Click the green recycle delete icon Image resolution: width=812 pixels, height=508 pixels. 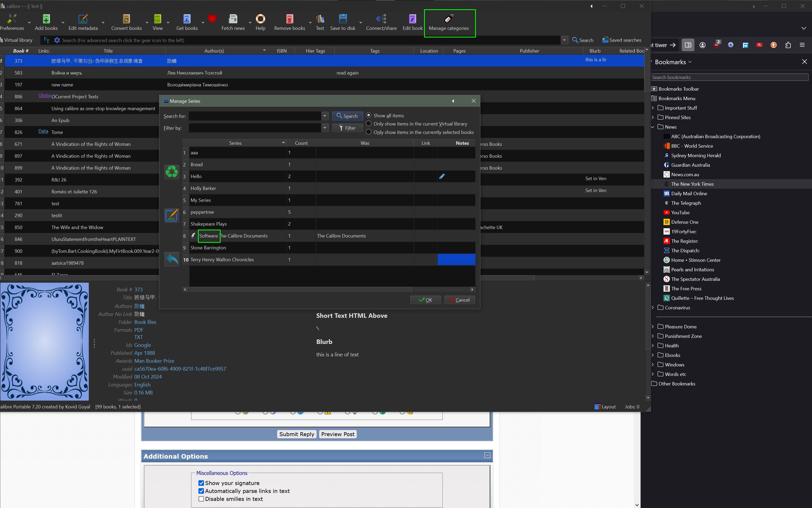pyautogui.click(x=171, y=172)
